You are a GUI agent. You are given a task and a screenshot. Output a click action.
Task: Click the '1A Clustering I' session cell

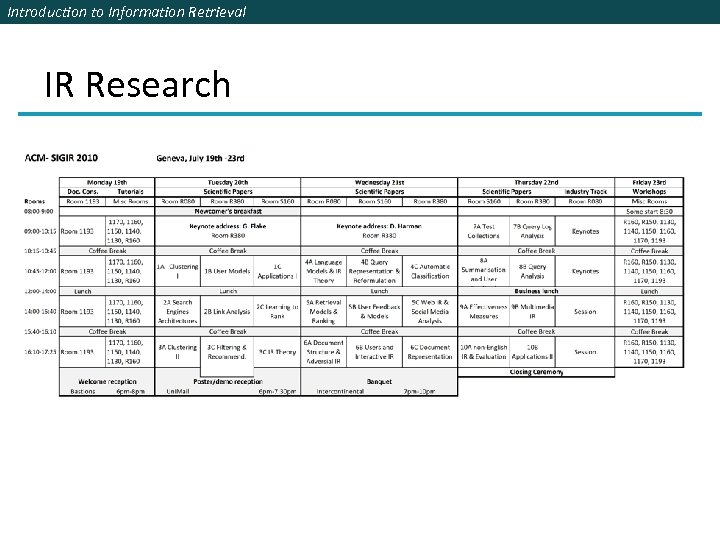[178, 271]
